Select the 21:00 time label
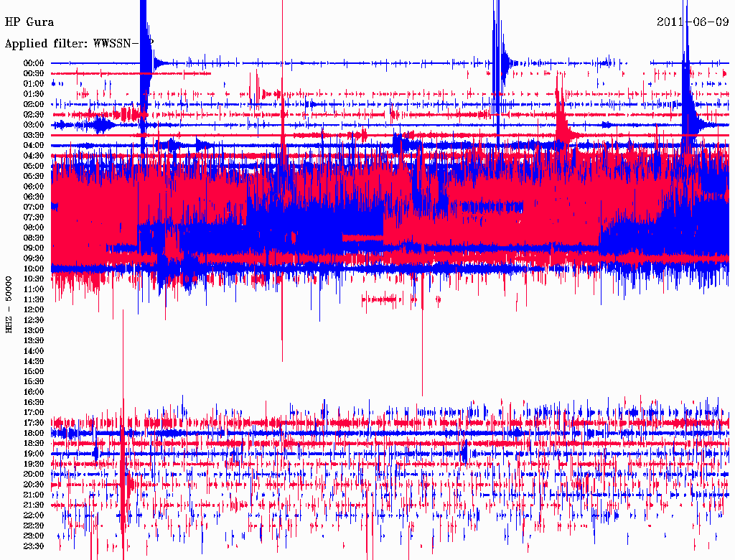735x560 pixels. [x=34, y=495]
